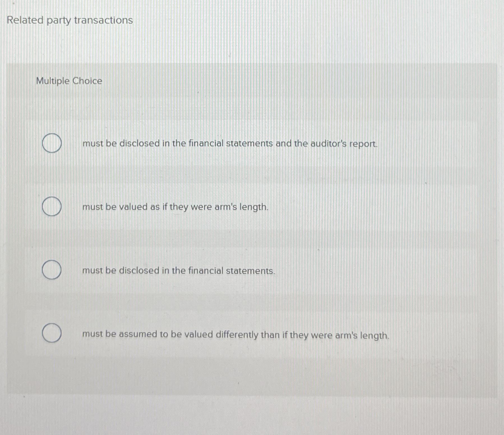Select the valued differently radio button
The image size is (504, 435).
pyautogui.click(x=52, y=334)
